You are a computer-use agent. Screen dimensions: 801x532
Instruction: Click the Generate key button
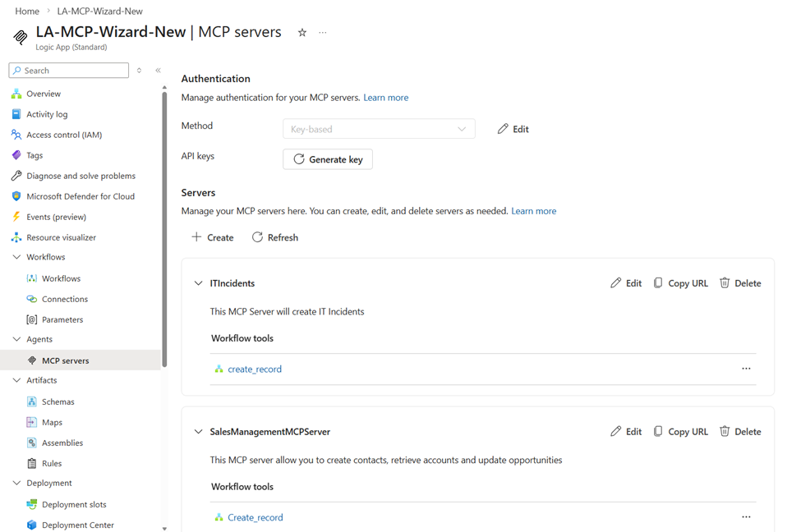coord(328,159)
